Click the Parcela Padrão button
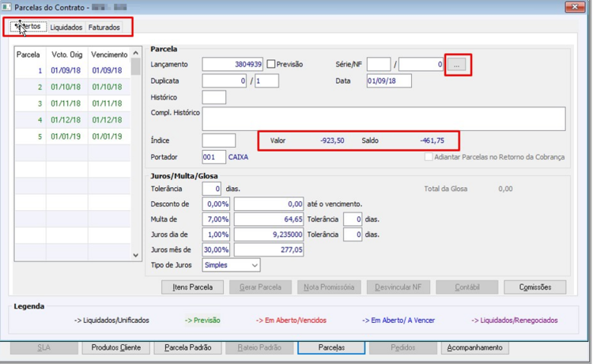 [187, 347]
